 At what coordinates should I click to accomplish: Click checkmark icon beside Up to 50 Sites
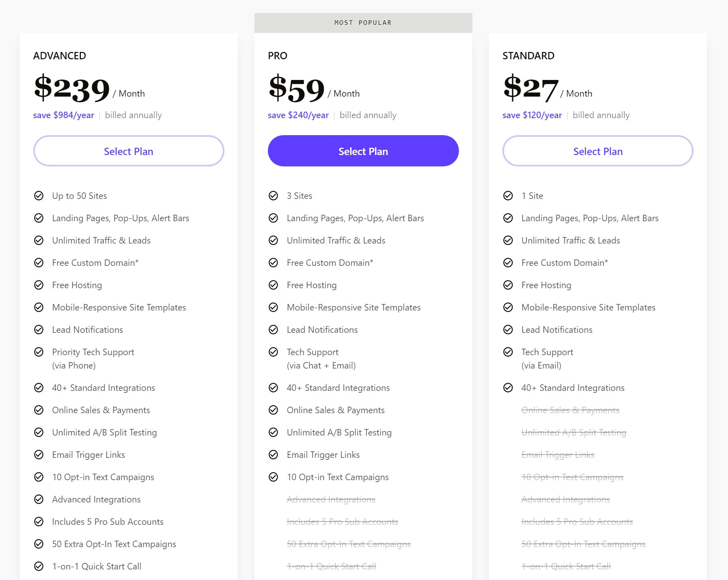click(39, 196)
